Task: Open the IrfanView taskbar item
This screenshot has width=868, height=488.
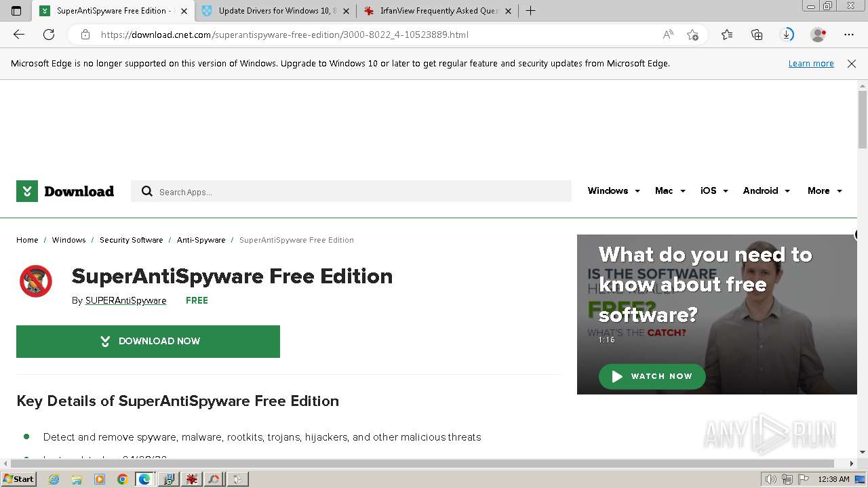Action: [x=192, y=479]
